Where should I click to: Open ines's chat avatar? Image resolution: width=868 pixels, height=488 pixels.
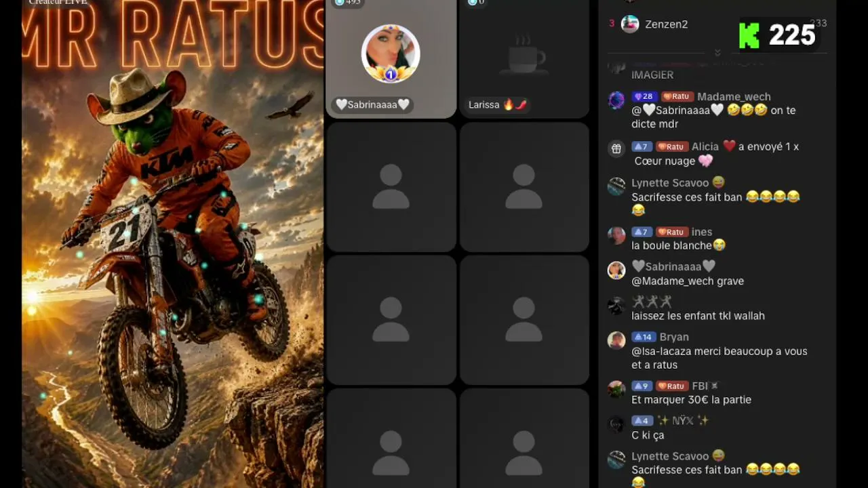(616, 235)
